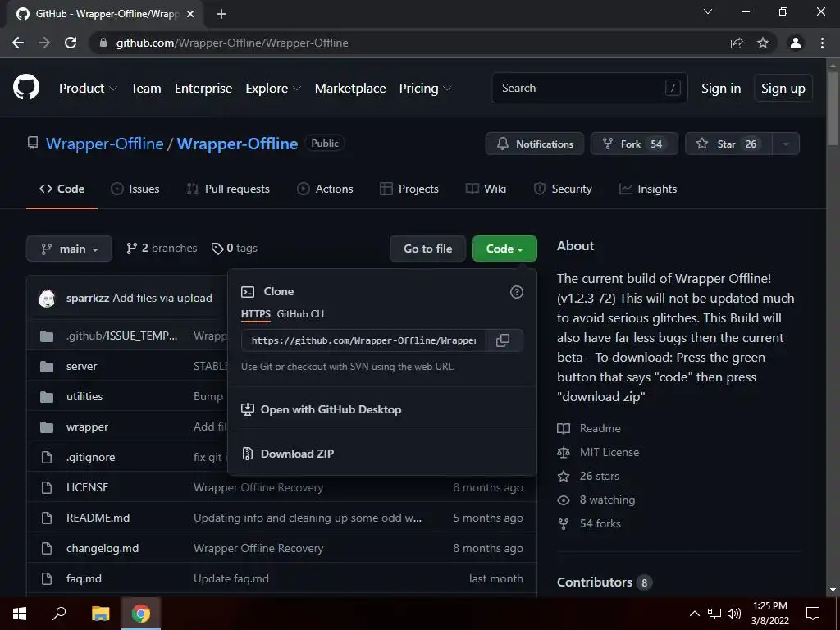Viewport: 840px width, 630px height.
Task: Open the volume speaker tray icon
Action: 734,614
